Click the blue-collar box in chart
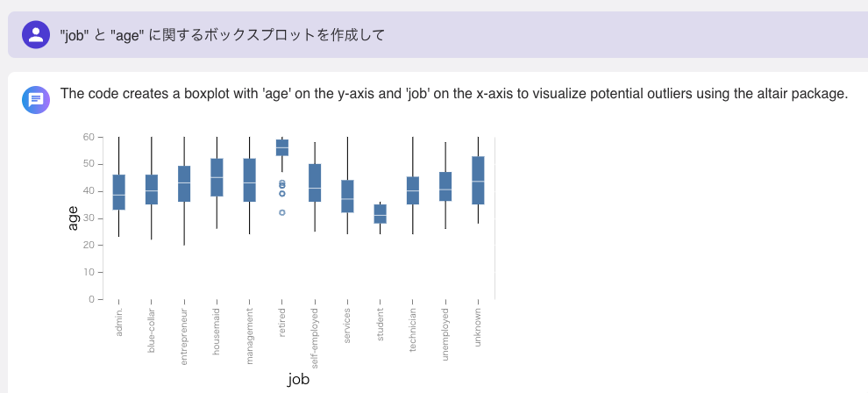 [x=152, y=189]
